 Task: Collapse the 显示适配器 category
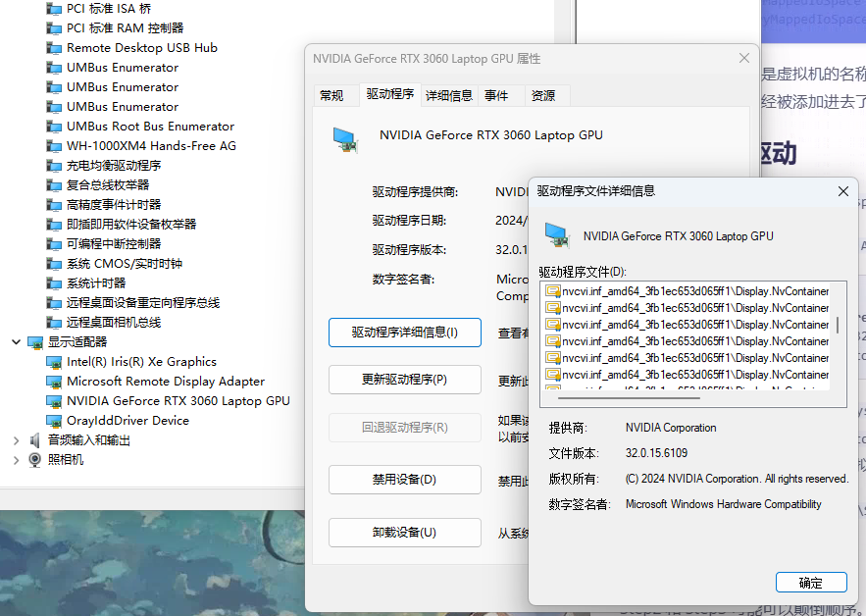pos(16,342)
